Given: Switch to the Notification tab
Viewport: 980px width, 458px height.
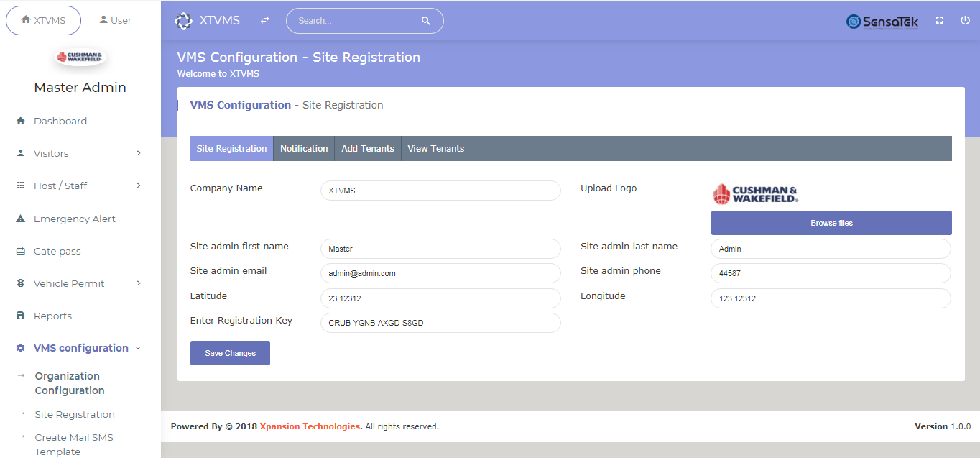Looking at the screenshot, I should [304, 149].
